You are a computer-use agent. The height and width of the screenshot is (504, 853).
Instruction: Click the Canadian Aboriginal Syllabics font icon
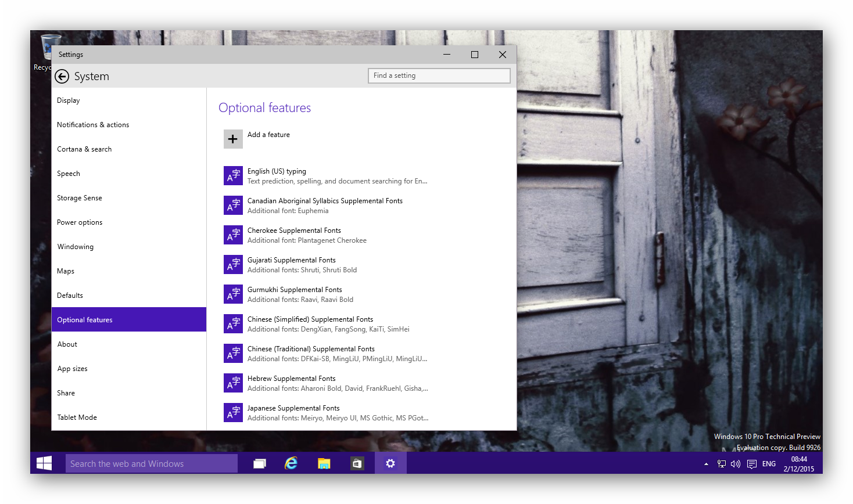pos(233,205)
